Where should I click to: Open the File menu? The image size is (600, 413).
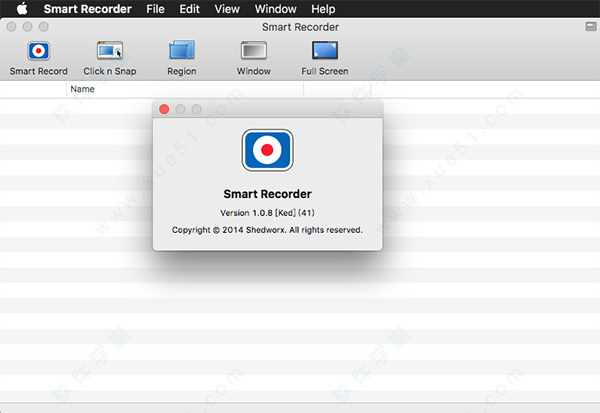pyautogui.click(x=155, y=8)
